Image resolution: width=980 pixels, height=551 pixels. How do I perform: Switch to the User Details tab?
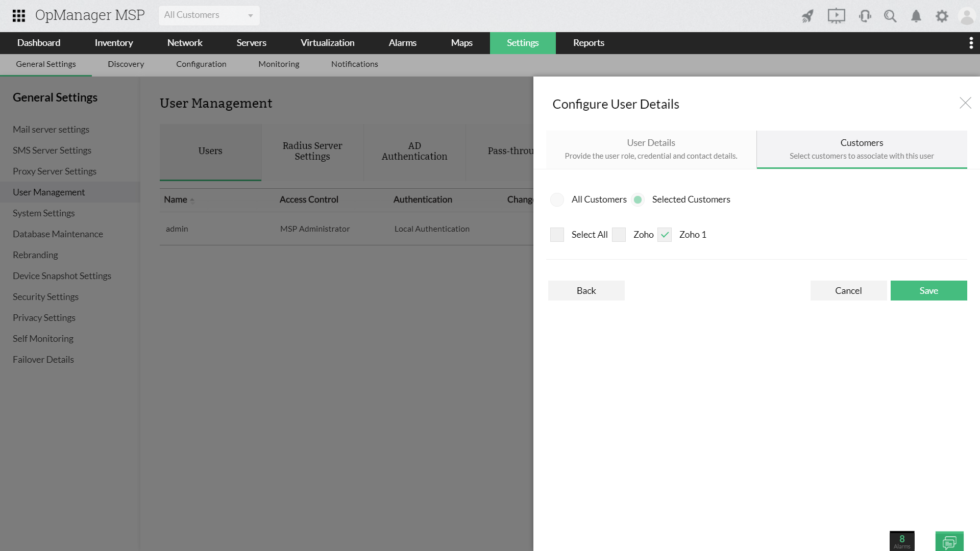[651, 149]
